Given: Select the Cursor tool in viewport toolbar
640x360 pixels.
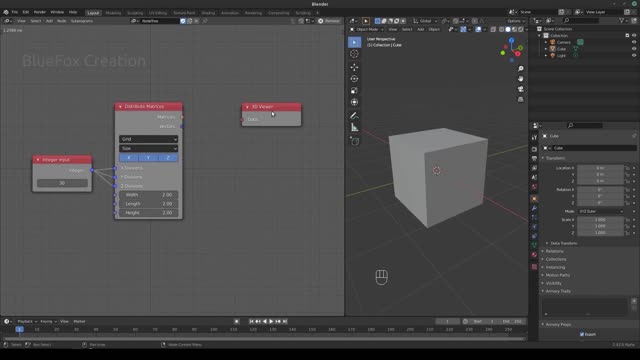Looking at the screenshot, I should click(x=354, y=54).
